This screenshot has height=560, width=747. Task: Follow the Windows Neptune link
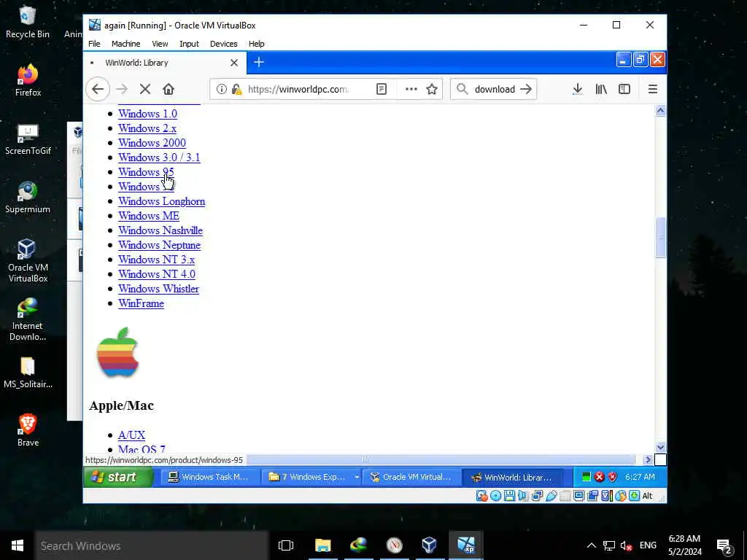point(159,245)
